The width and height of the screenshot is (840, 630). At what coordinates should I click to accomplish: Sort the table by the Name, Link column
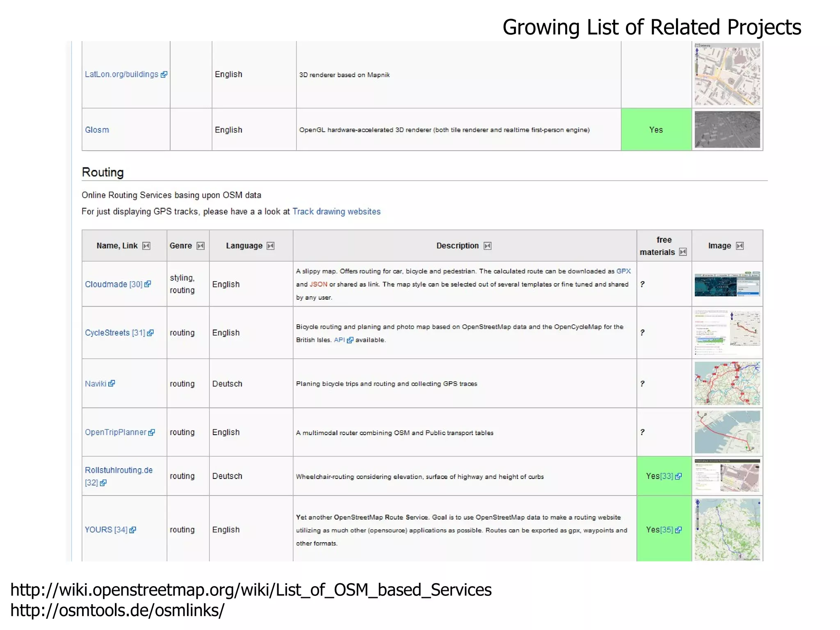[146, 246]
